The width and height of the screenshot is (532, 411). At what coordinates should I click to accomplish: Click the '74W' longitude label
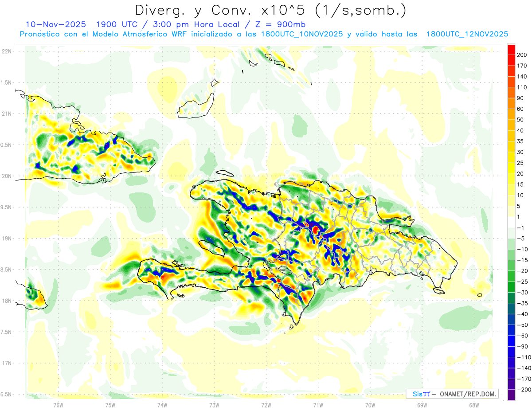[162, 404]
